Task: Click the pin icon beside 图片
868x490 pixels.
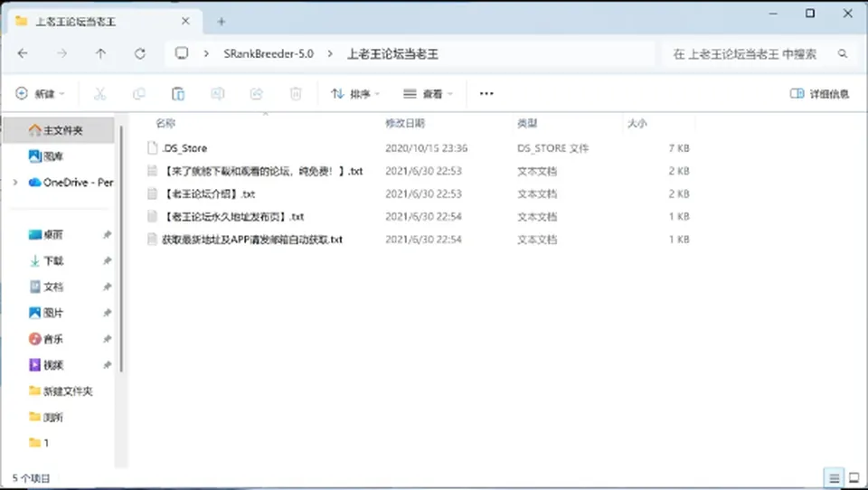Action: click(x=107, y=313)
